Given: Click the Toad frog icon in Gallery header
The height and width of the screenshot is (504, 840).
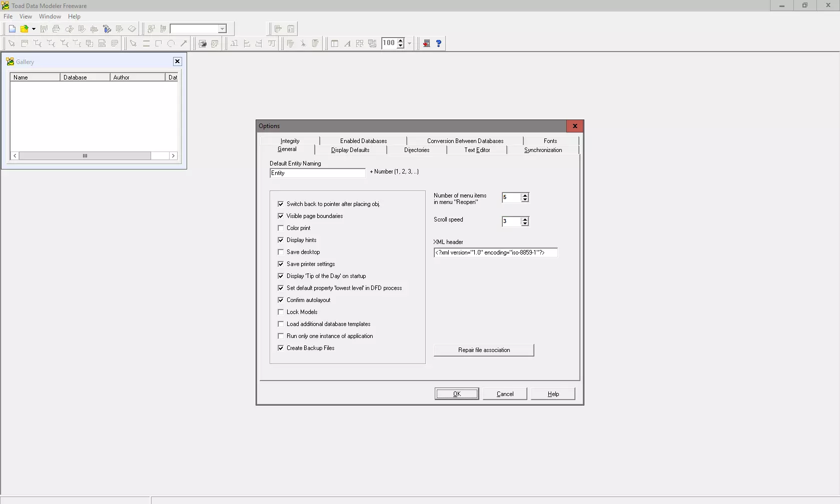Looking at the screenshot, I should click(x=10, y=61).
